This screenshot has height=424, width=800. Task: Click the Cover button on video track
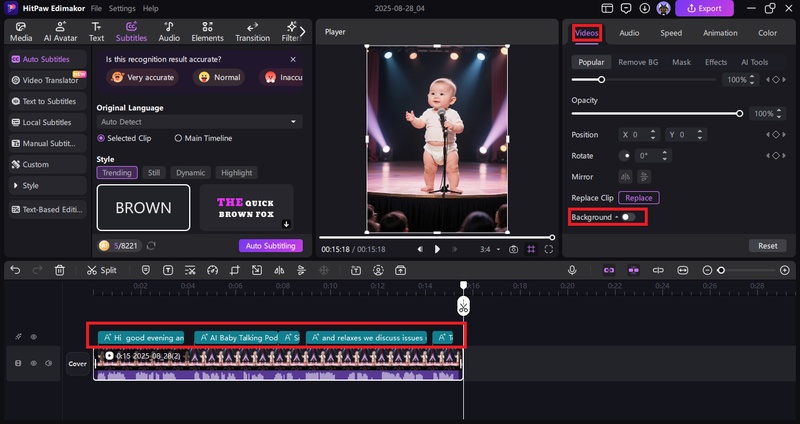click(x=78, y=364)
